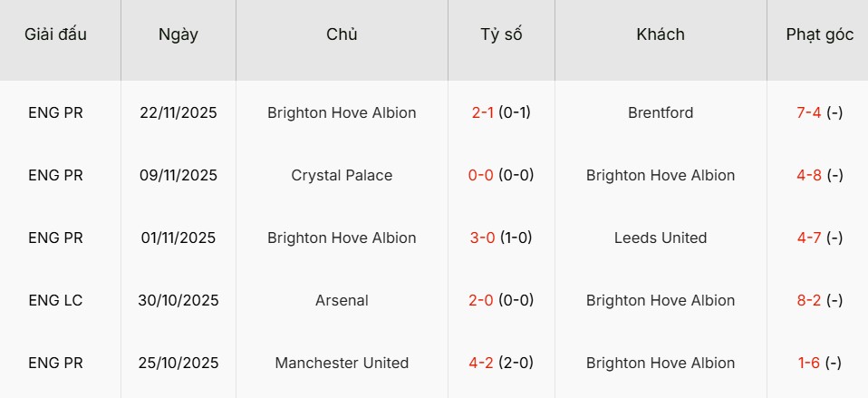Image resolution: width=868 pixels, height=398 pixels.
Task: Click the 22/11/2025 match date
Action: click(x=178, y=113)
